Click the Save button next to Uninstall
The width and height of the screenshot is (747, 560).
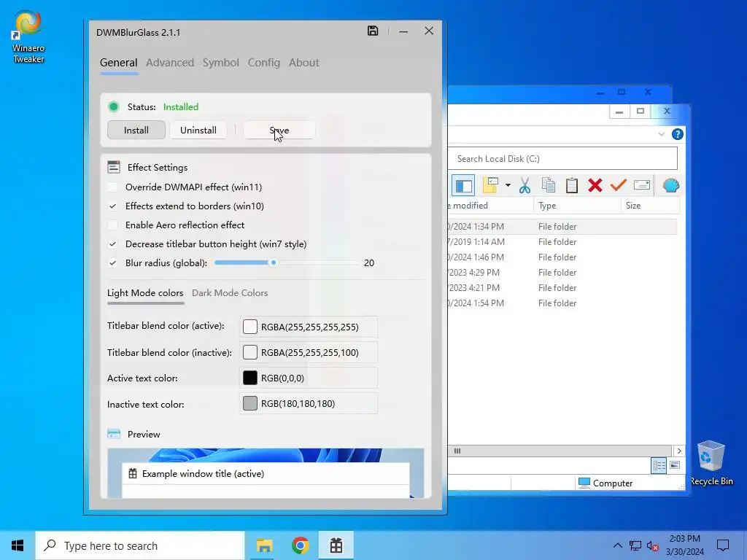tap(279, 130)
